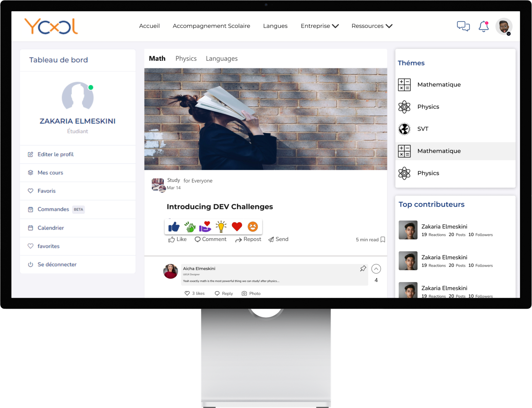
Task: Collapse Aicha's comment with the chevron
Action: tap(376, 269)
